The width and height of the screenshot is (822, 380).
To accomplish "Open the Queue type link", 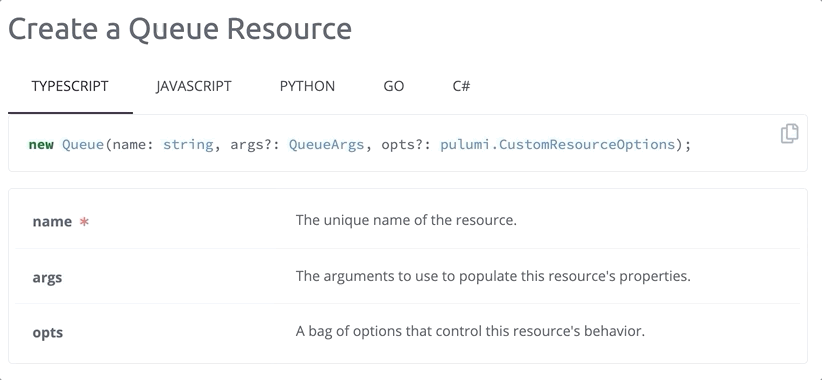I will tap(83, 145).
